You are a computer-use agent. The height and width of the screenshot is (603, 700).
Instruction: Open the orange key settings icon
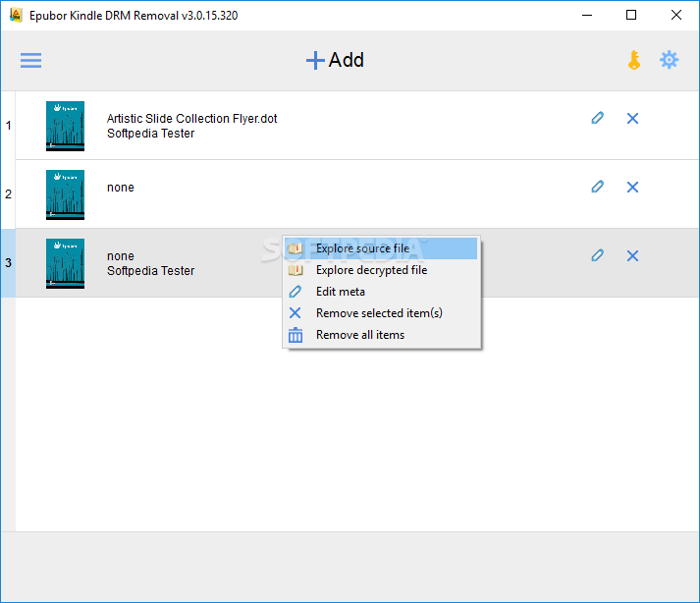pyautogui.click(x=634, y=60)
